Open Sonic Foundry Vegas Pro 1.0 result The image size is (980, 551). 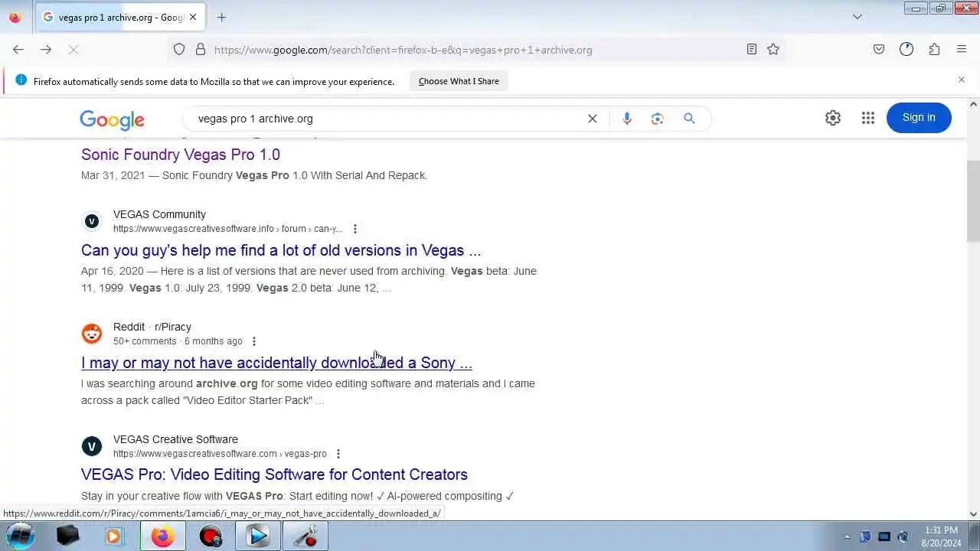pyautogui.click(x=181, y=155)
